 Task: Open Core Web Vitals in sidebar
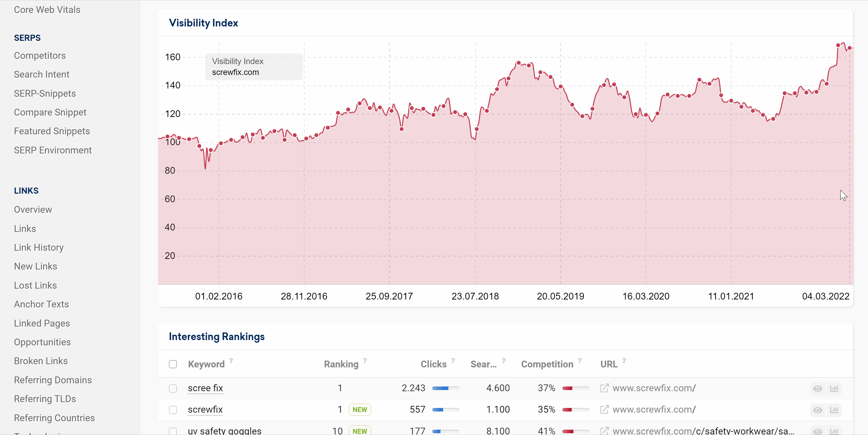[47, 10]
